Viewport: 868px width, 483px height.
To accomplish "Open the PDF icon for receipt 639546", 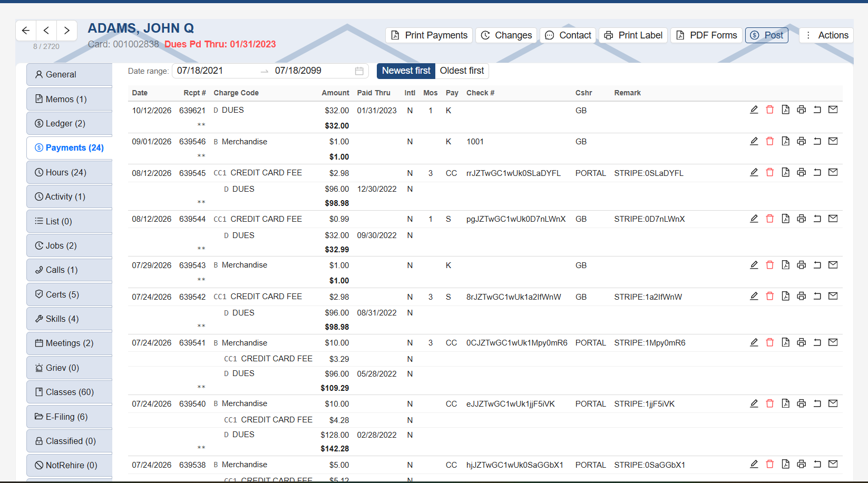I will click(786, 141).
